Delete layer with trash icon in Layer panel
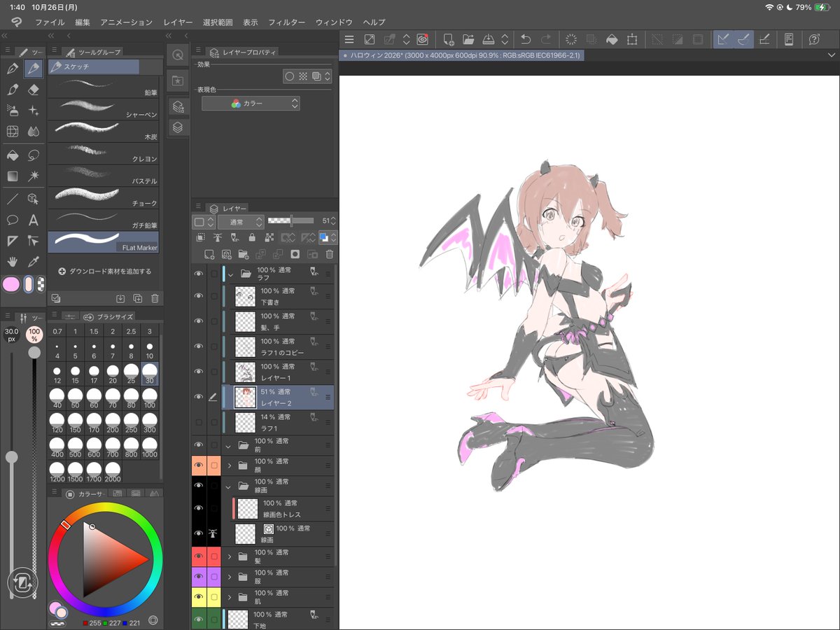 pos(330,254)
